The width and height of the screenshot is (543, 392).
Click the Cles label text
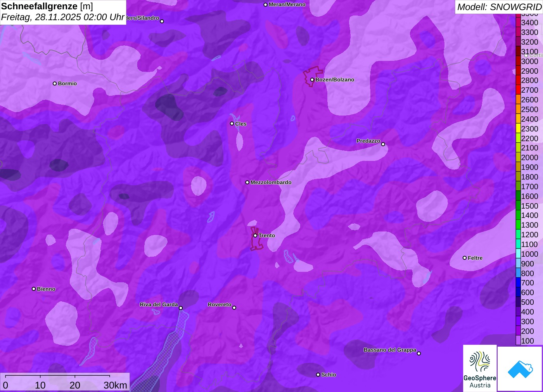coord(241,124)
